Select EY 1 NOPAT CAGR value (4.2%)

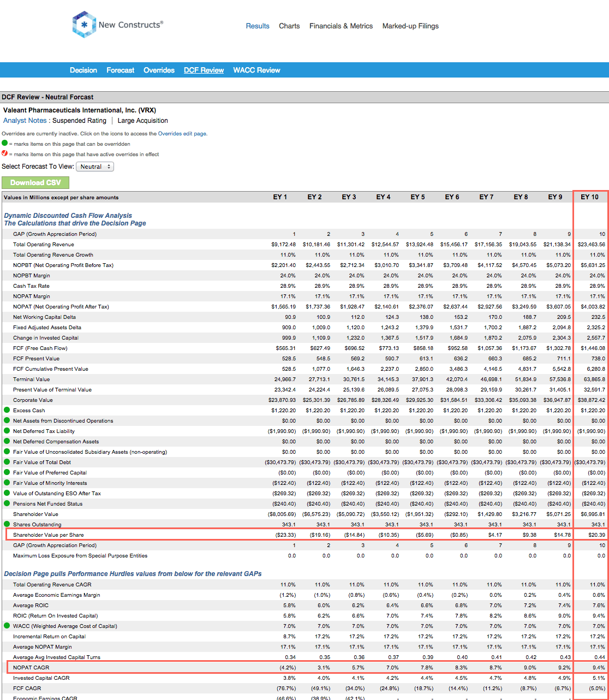pyautogui.click(x=287, y=667)
